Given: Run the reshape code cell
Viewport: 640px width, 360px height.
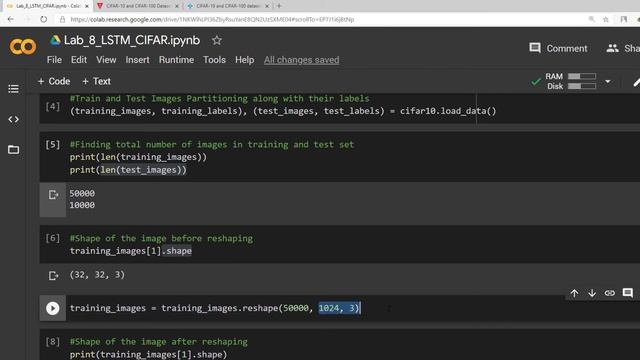Looking at the screenshot, I should [x=53, y=308].
